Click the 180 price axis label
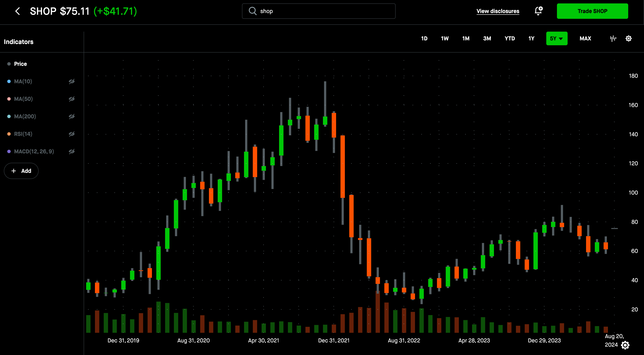This screenshot has height=355, width=644. click(633, 76)
